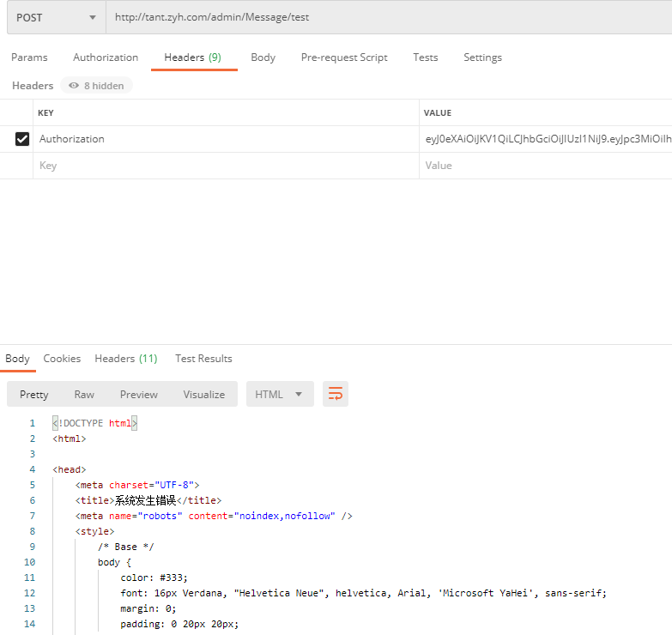Click the Authorization token value cell
Screen dimensions: 672x635
pyautogui.click(x=546, y=139)
